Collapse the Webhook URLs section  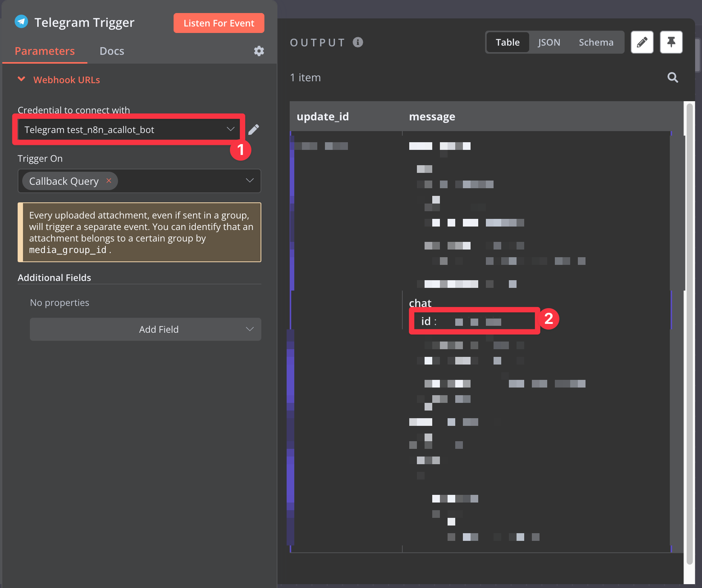pos(22,79)
